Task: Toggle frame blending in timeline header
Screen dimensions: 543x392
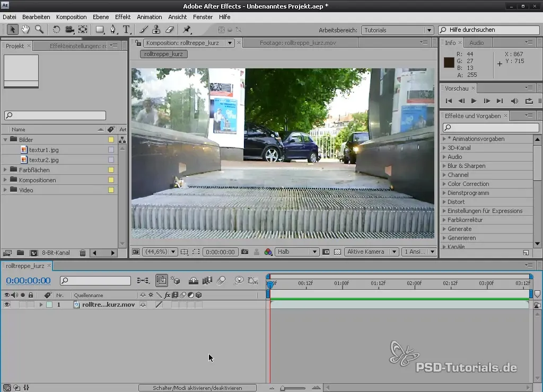Action: coord(207,281)
